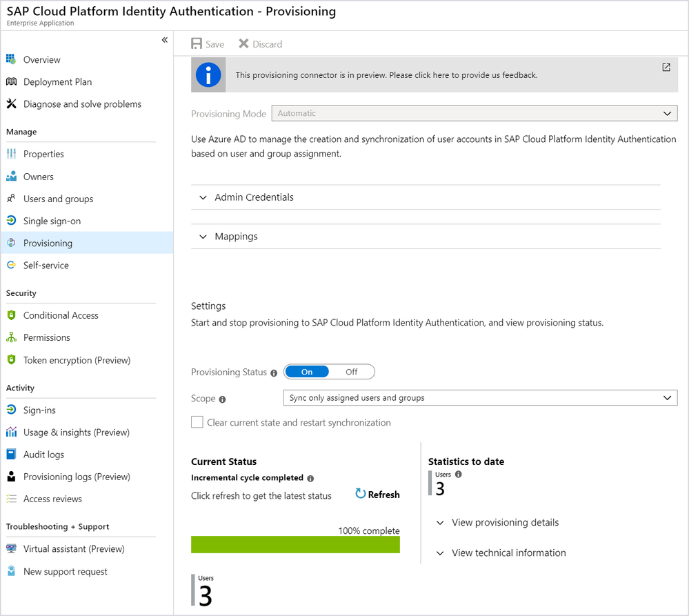Click the Single sign-on arrow icon
The width and height of the screenshot is (689, 616).
pos(11,221)
